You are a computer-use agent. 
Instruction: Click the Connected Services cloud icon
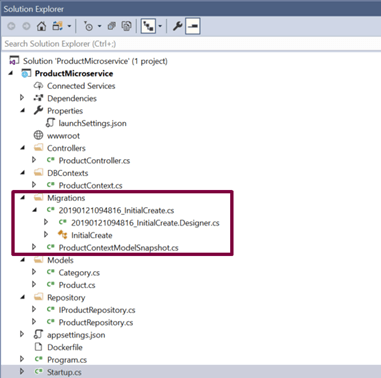click(x=38, y=86)
